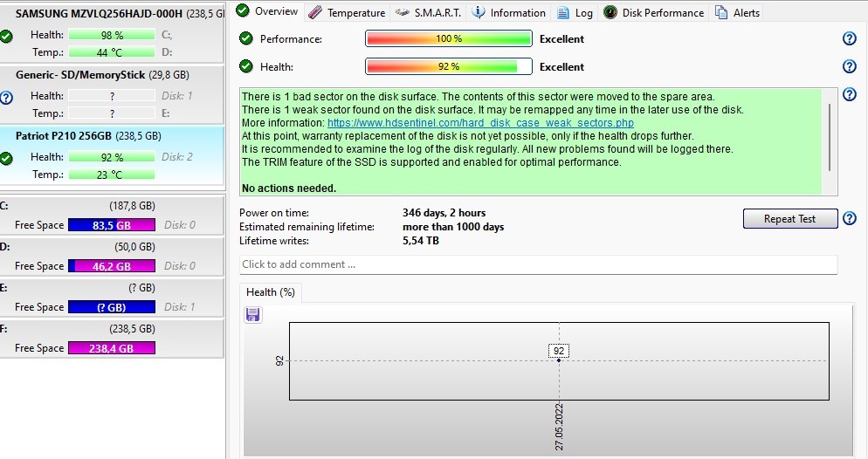
Task: Click the help icon beside status text box
Action: click(849, 94)
